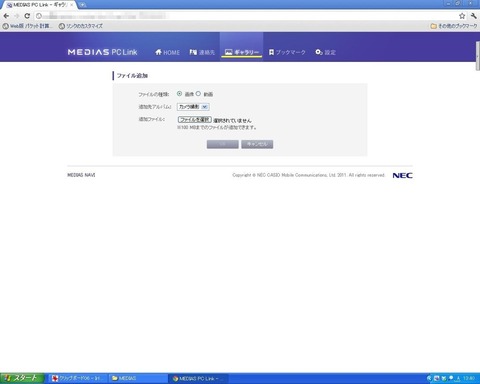This screenshot has width=480, height=384.
Task: Go back with the browser back arrow
Action: point(6,16)
